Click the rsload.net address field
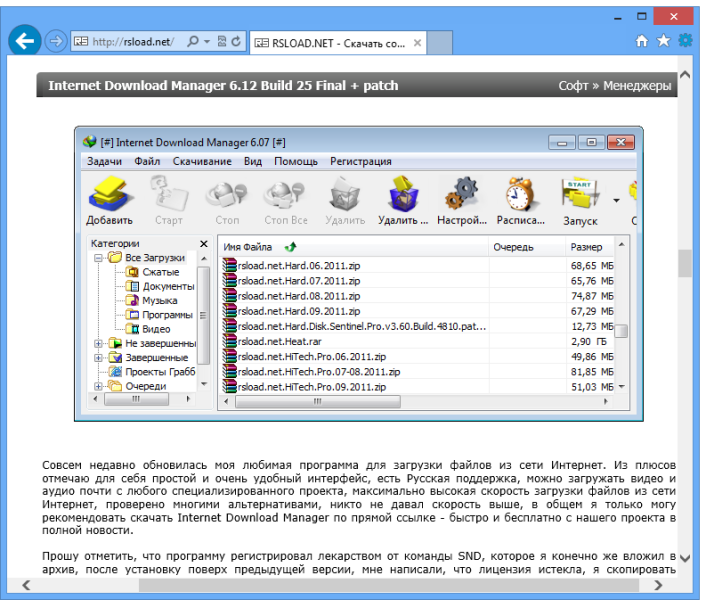The image size is (706, 600). coord(133,42)
